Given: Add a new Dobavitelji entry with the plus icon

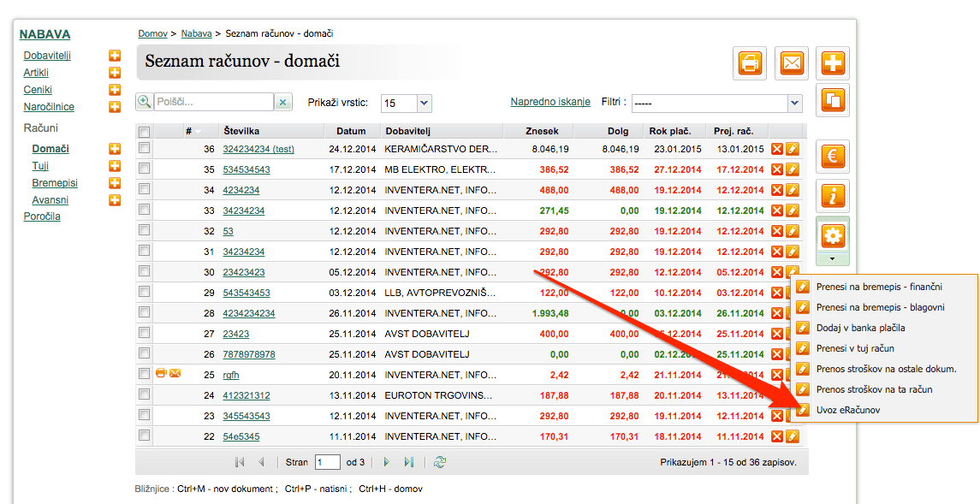Looking at the screenshot, I should coord(115,56).
